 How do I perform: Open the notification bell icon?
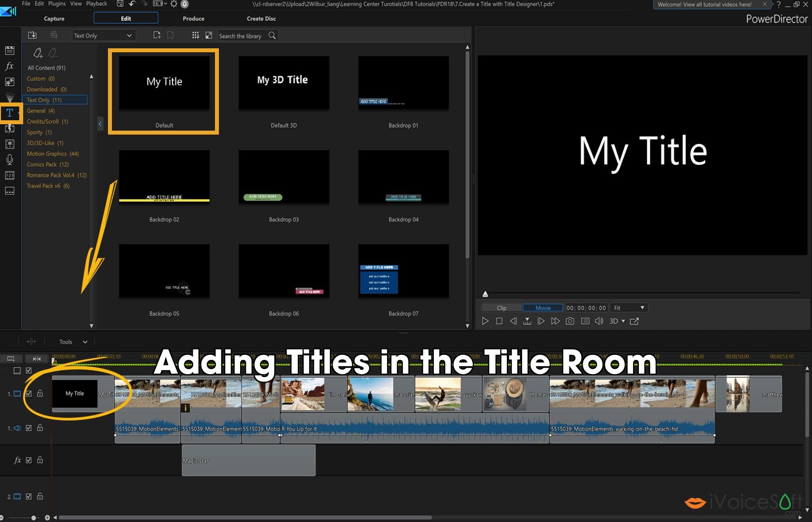tap(185, 4)
